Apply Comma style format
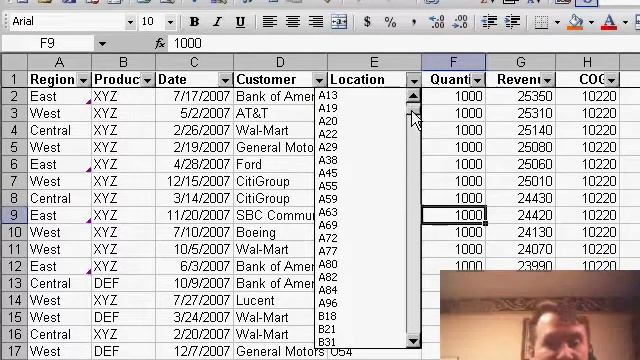640x360 pixels. click(413, 22)
